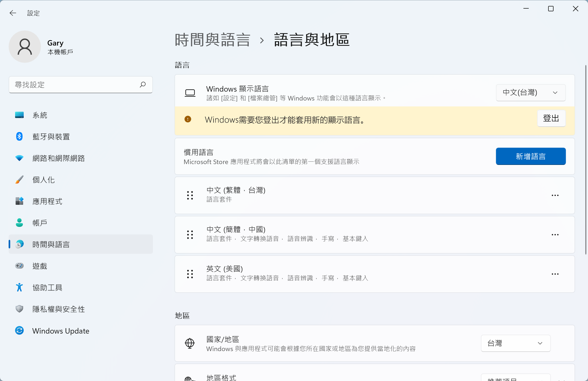588x381 pixels.
Task: Open the paintbrush 個人化 icon
Action: pyautogui.click(x=19, y=180)
